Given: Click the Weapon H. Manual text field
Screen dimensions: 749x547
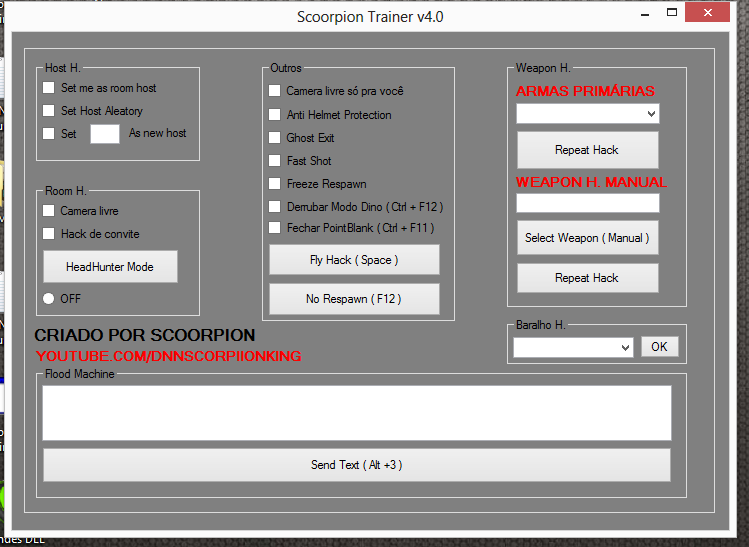Looking at the screenshot, I should [588, 203].
